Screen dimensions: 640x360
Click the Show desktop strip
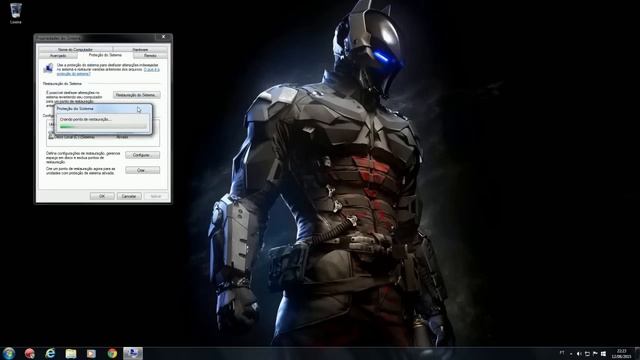(x=637, y=353)
